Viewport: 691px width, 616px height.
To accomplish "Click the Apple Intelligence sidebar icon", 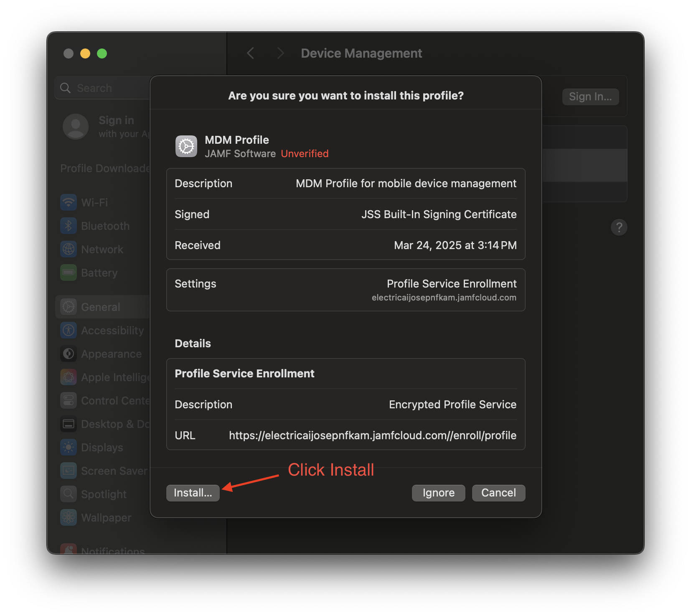I will point(69,377).
